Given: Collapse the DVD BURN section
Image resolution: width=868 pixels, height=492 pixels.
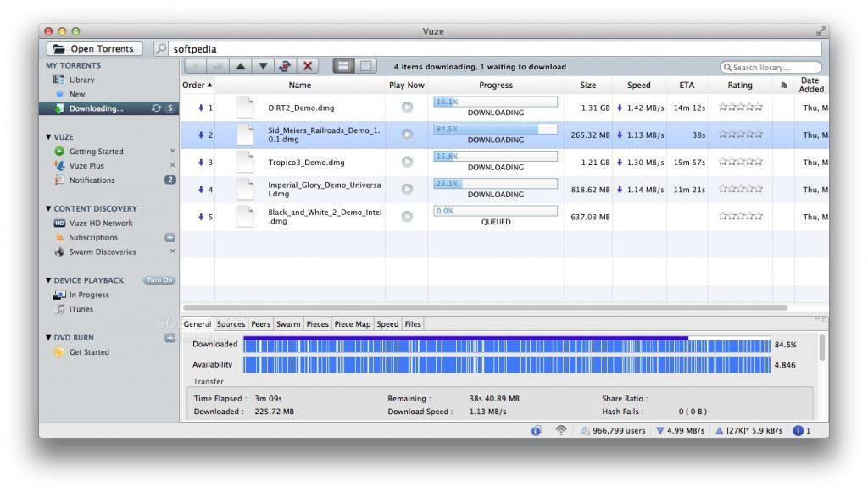Looking at the screenshot, I should pos(48,338).
